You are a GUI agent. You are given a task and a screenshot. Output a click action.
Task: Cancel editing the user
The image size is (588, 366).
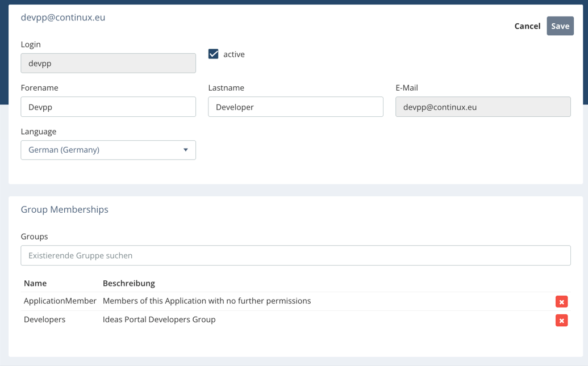tap(527, 26)
